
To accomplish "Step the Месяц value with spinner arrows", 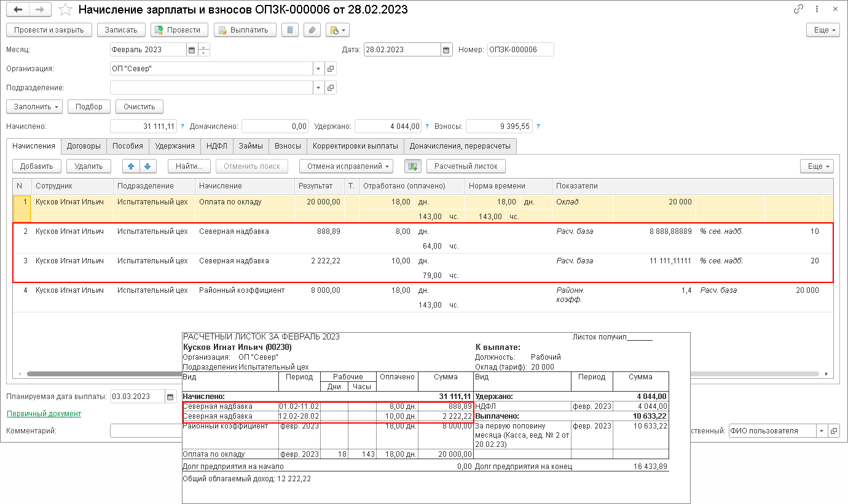I will 203,50.
